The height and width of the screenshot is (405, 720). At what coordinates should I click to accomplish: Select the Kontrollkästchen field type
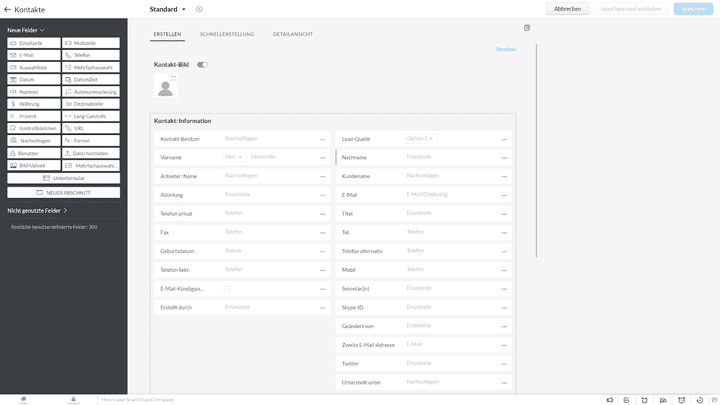(35, 128)
